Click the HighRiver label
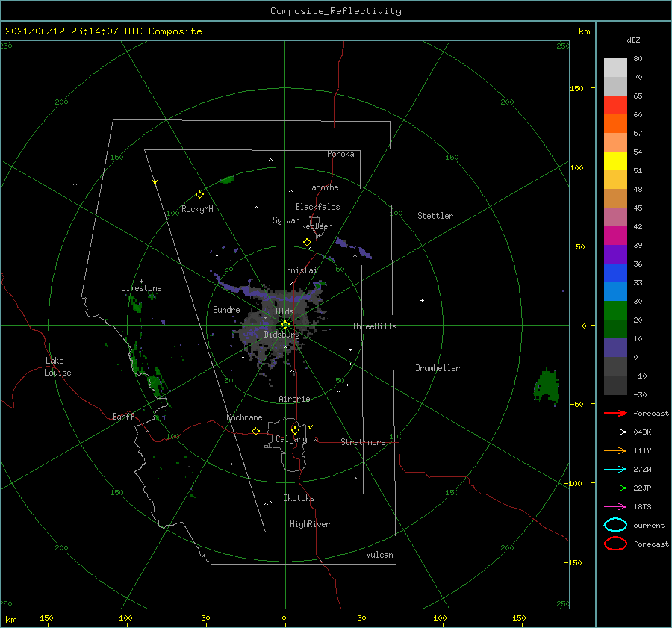This screenshot has width=672, height=628. tap(310, 524)
